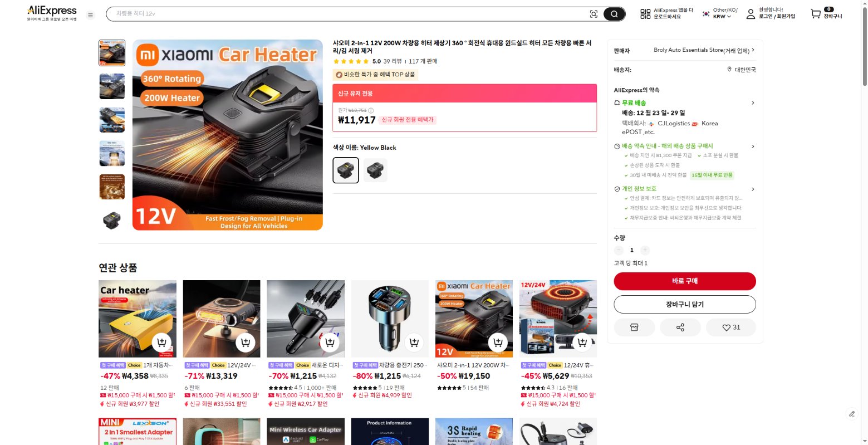Select the second product thumbnail image
The image size is (868, 445).
pos(112,86)
